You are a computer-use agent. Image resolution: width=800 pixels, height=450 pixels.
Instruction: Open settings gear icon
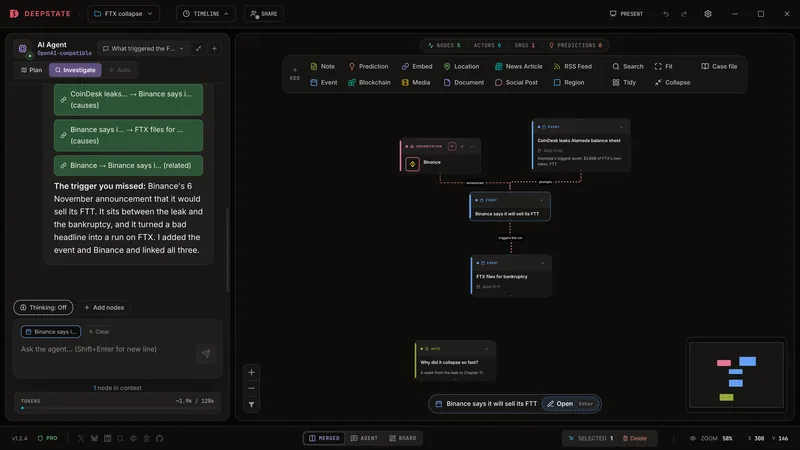click(x=708, y=14)
